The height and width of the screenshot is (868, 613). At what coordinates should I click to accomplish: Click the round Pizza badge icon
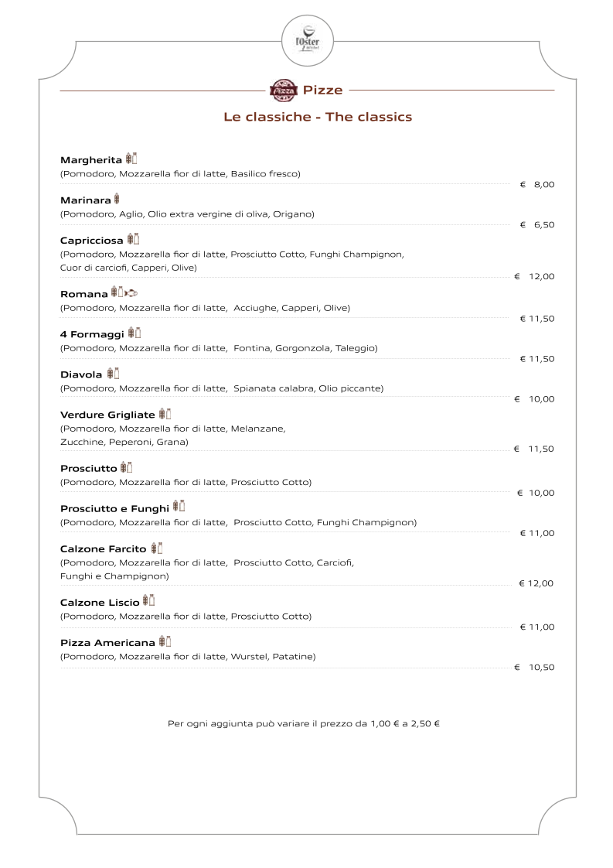point(283,91)
